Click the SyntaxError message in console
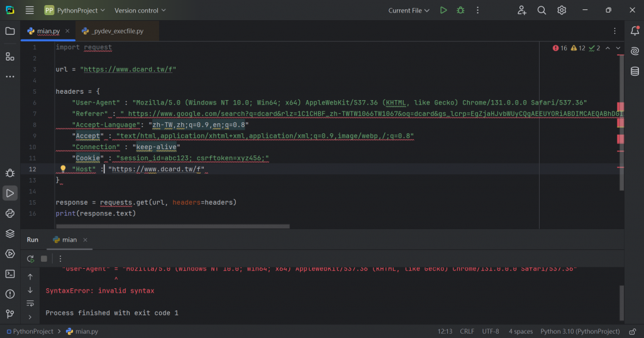Image resolution: width=644 pixels, height=338 pixels. pos(100,291)
